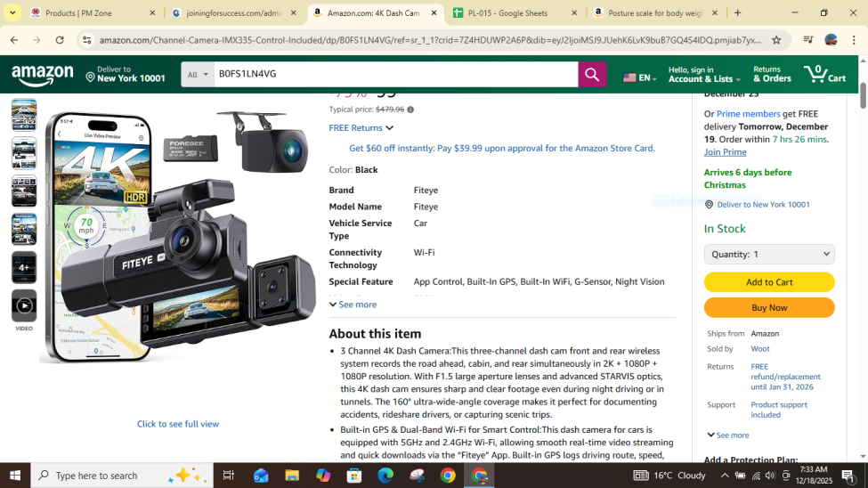868x488 pixels.
Task: Click info icon next to typical price
Action: 410,110
